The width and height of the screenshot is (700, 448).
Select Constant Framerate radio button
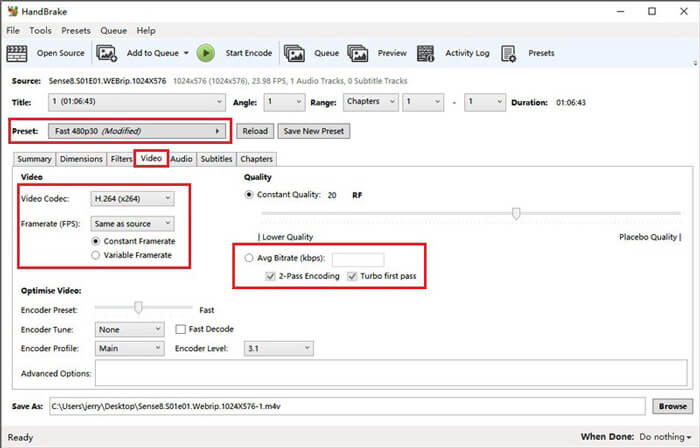pos(96,241)
